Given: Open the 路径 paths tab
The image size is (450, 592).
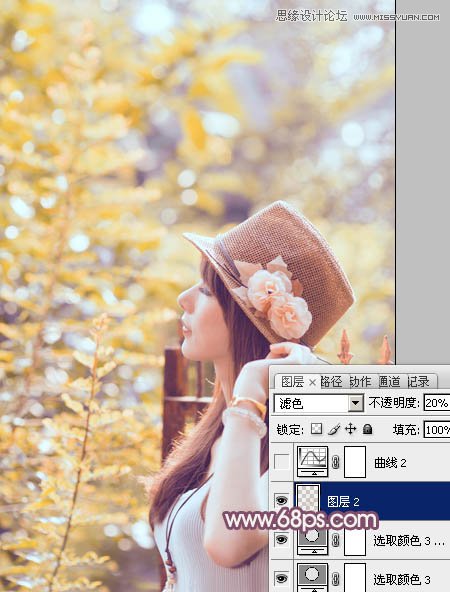Looking at the screenshot, I should point(331,382).
